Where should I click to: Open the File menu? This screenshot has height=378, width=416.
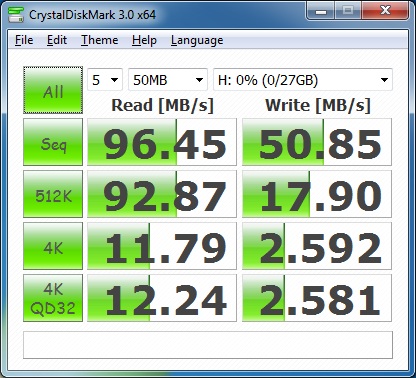click(x=24, y=40)
